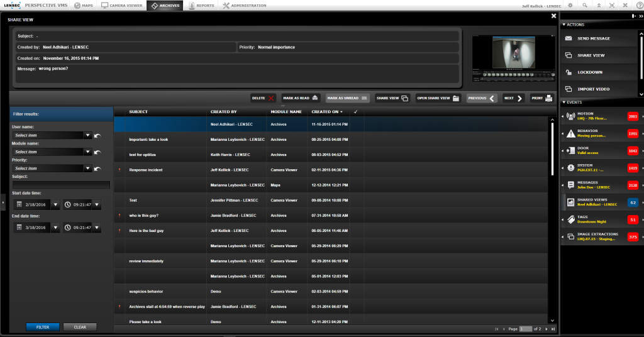Sort by the Created On column

(327, 112)
